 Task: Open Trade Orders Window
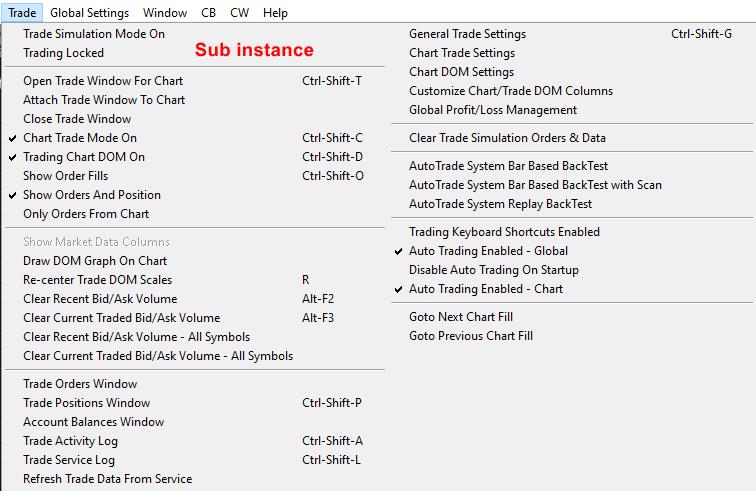[80, 384]
